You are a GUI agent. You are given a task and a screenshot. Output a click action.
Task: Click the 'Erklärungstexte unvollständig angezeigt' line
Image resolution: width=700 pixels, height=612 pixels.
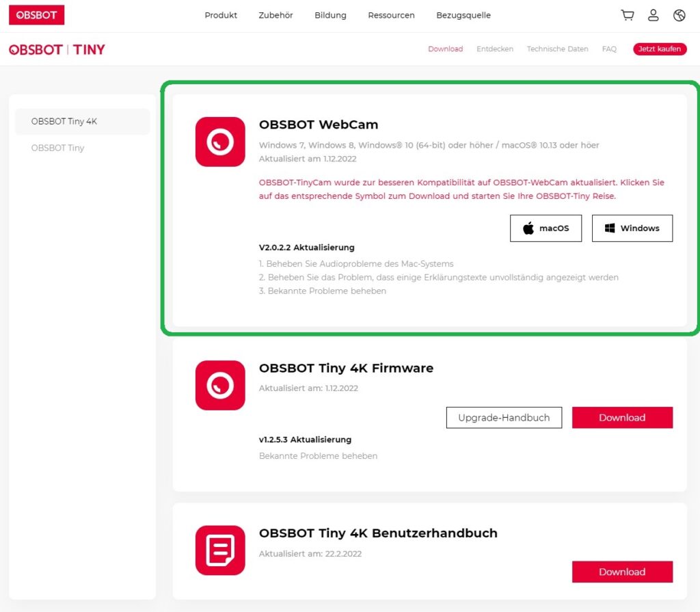tap(439, 278)
